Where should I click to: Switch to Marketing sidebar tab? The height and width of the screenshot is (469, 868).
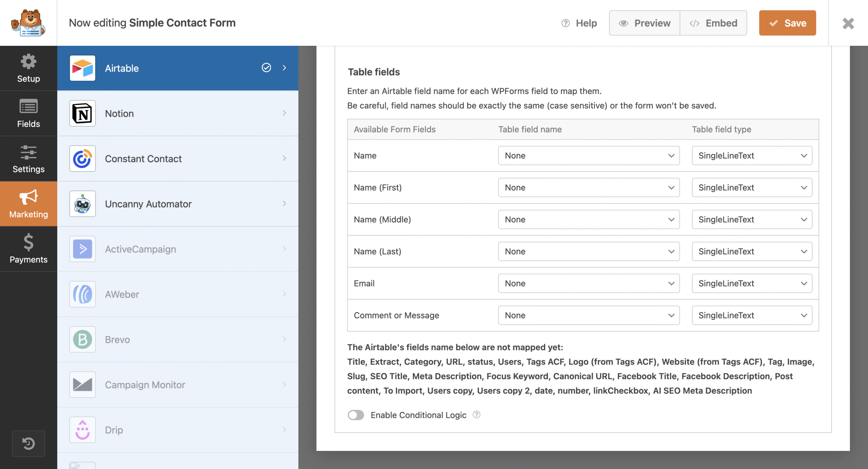[x=28, y=204]
